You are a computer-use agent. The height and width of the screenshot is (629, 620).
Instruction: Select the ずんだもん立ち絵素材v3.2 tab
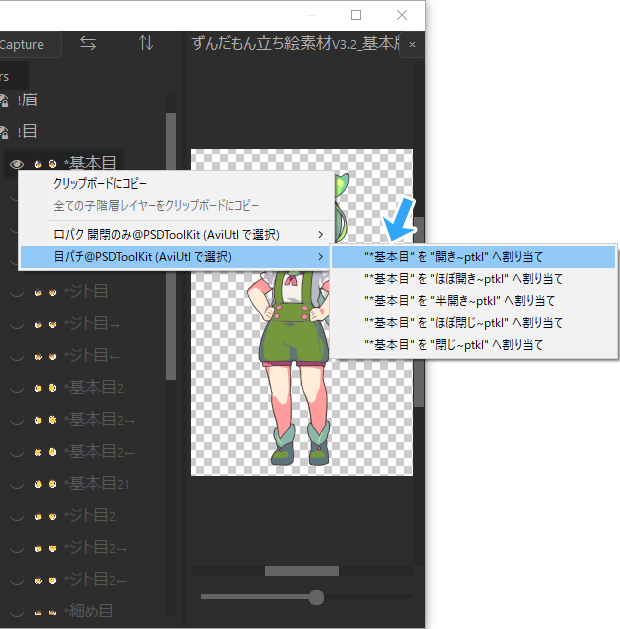click(296, 43)
